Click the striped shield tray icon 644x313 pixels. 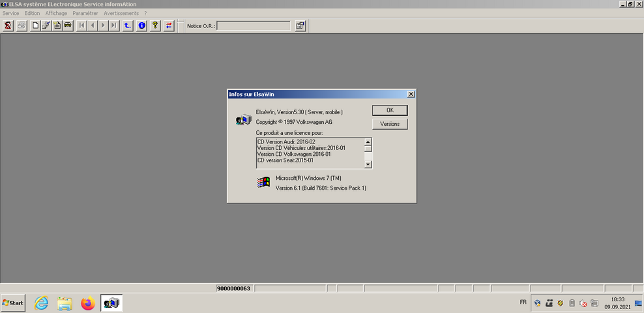[x=560, y=304]
